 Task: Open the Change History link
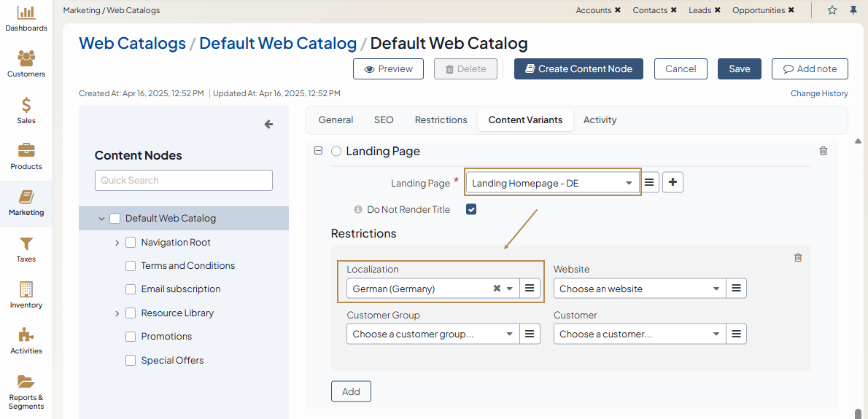(x=819, y=93)
